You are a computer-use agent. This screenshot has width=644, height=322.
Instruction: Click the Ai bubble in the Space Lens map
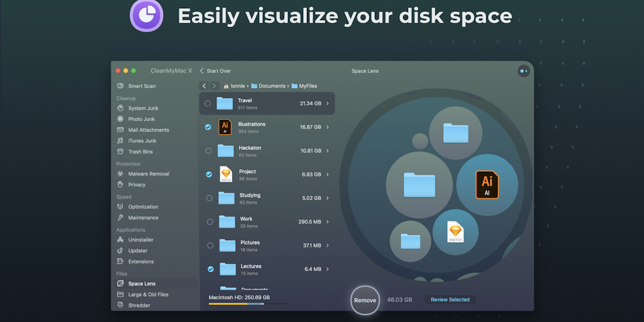click(x=487, y=185)
